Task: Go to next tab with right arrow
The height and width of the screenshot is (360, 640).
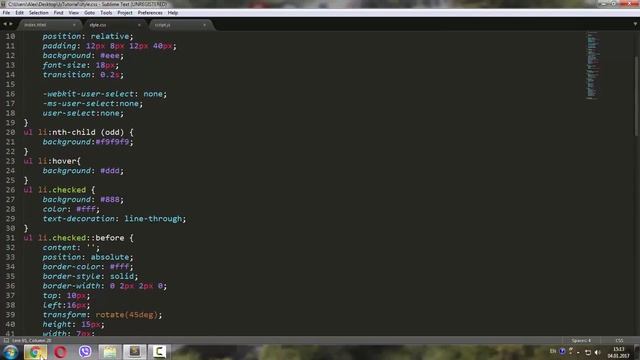Action: click(x=11, y=24)
